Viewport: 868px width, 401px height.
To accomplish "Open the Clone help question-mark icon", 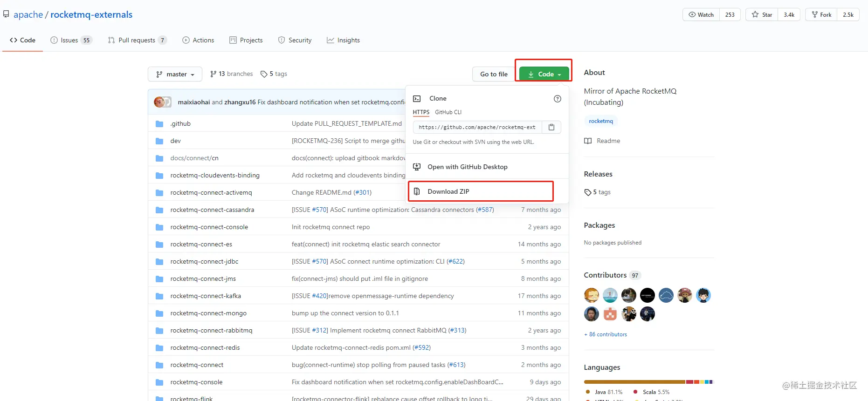I will point(558,99).
